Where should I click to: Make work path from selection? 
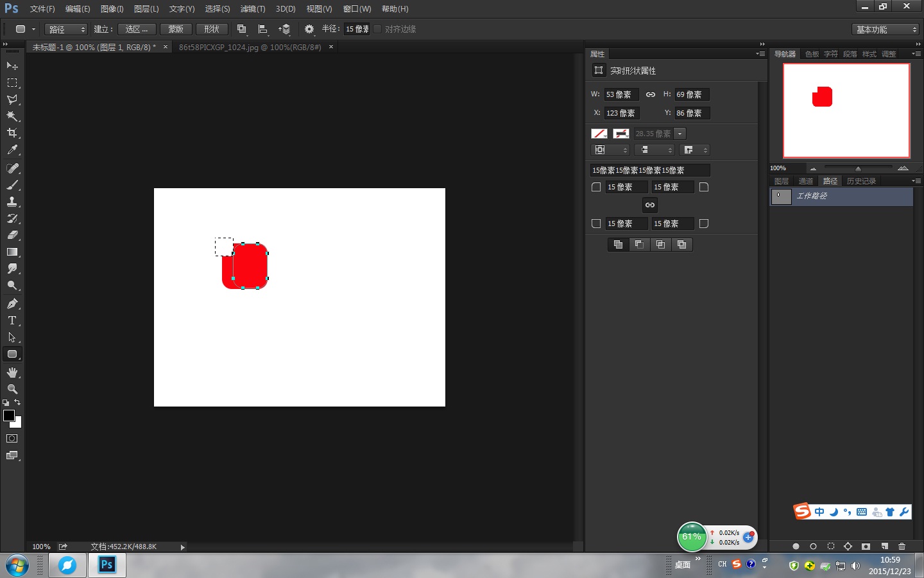coord(848,546)
